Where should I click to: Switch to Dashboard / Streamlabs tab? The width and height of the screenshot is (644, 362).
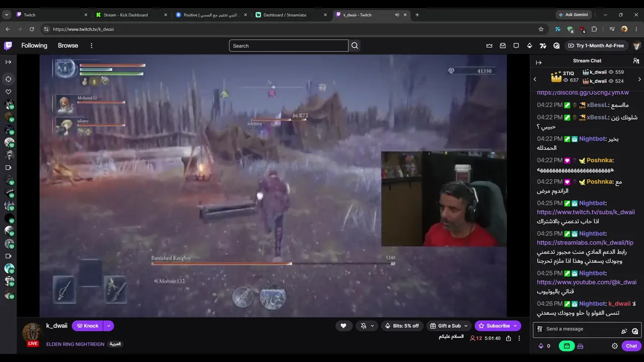[x=291, y=15]
